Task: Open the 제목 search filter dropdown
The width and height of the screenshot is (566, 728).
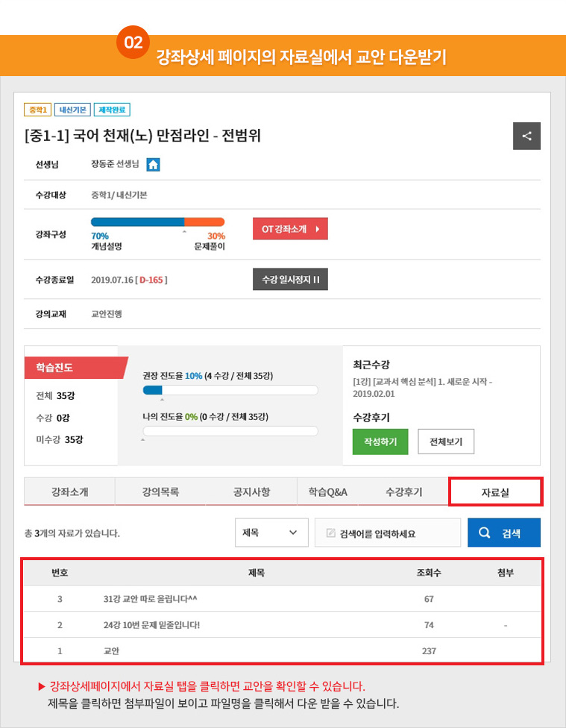Action: [x=271, y=533]
